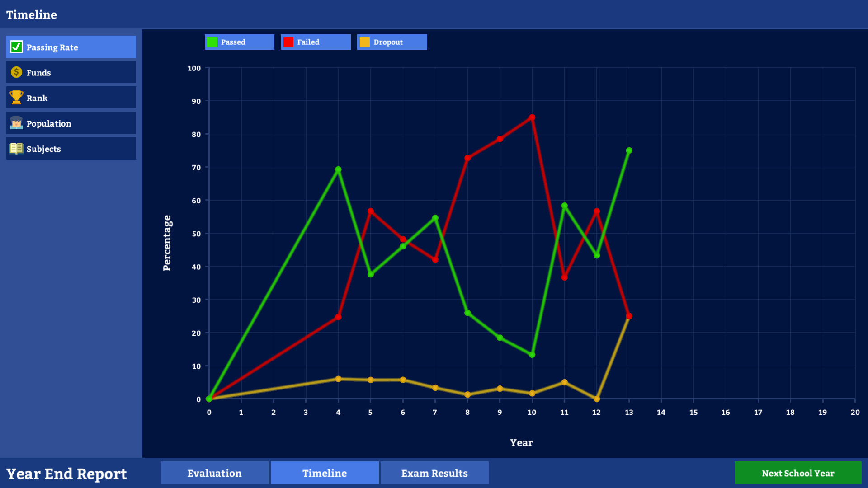Click the dollar icon next to Funds
This screenshot has height=488, width=868.
point(16,72)
